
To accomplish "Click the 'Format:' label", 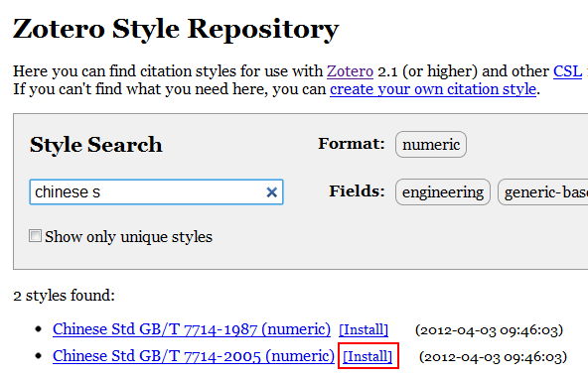I will tap(352, 144).
